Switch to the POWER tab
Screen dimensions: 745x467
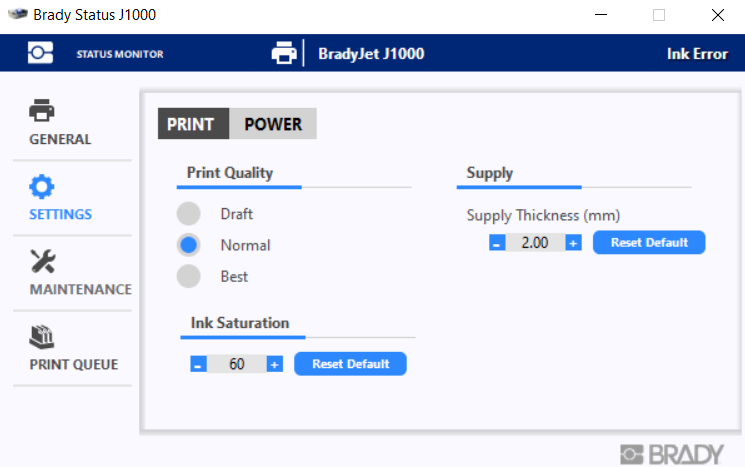click(x=273, y=124)
